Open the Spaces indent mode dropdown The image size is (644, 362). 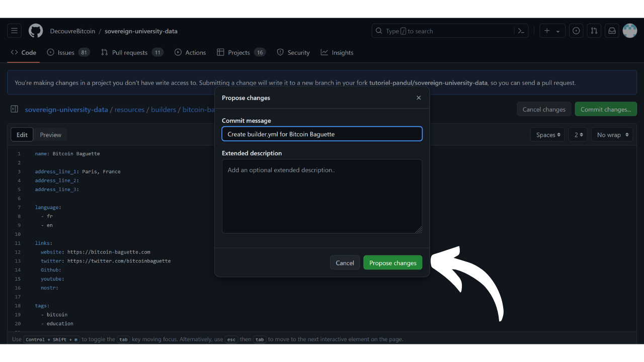pos(547,135)
